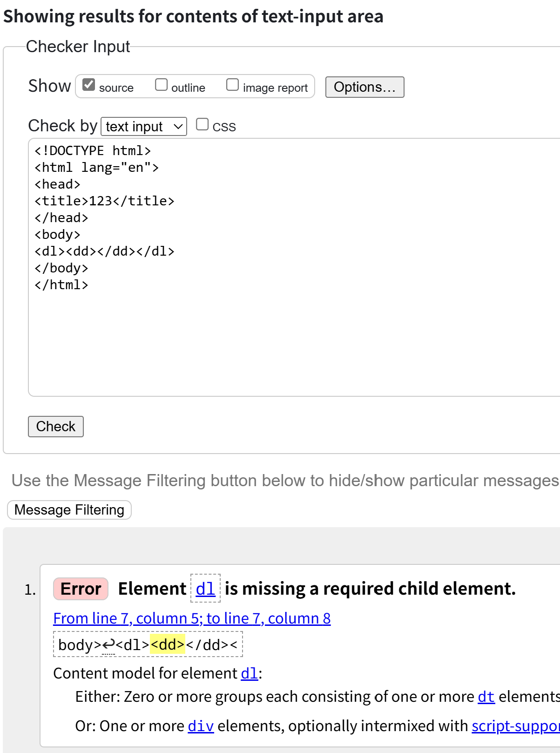Open the Message Filtering panel
Viewport: 560px width, 753px height.
69,510
